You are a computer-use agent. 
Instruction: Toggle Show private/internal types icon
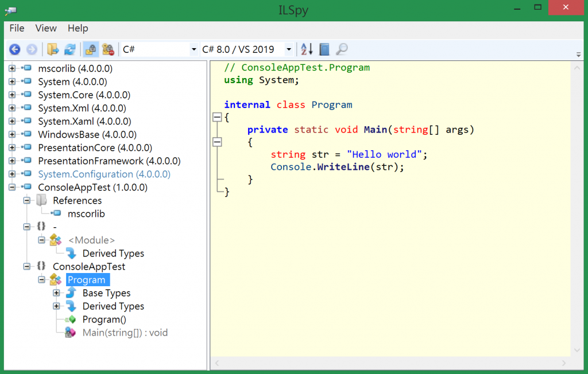(90, 49)
